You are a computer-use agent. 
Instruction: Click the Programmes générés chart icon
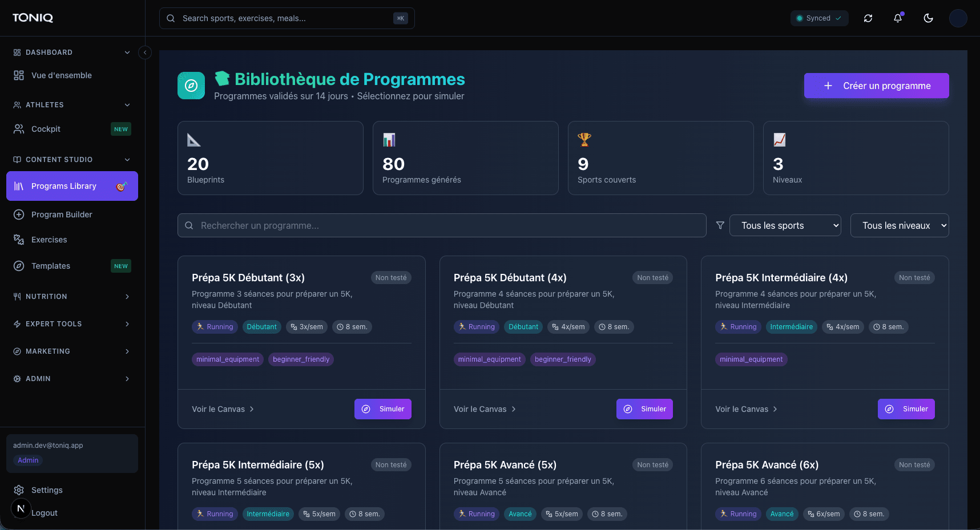click(x=389, y=140)
